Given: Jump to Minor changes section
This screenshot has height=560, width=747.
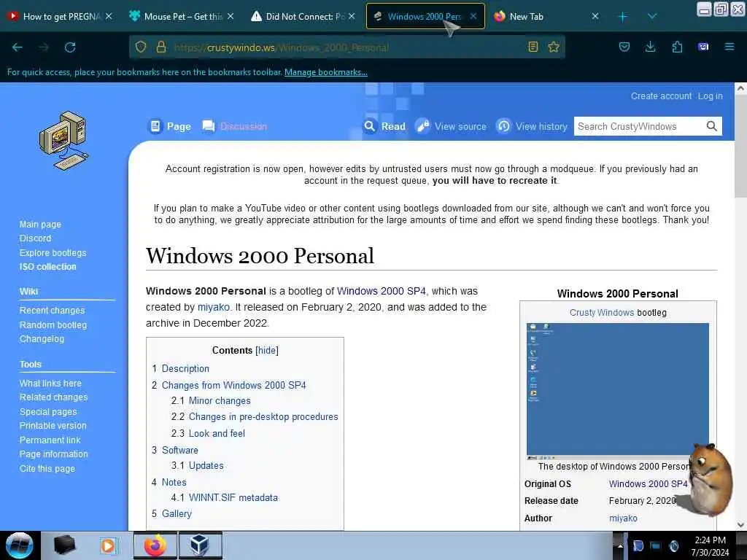Looking at the screenshot, I should [220, 401].
